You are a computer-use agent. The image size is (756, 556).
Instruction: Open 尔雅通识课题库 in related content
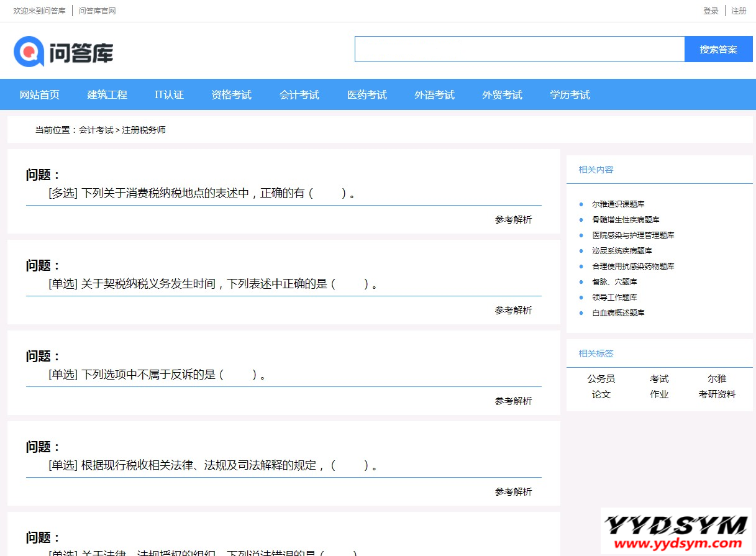coord(618,204)
